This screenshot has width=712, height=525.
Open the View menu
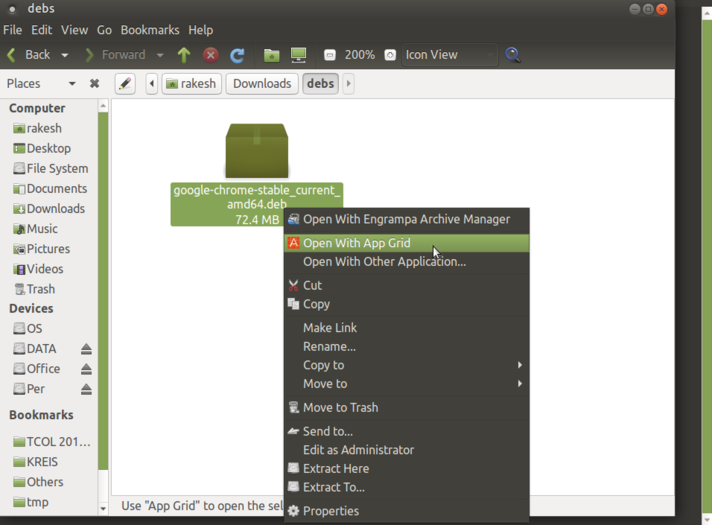(x=74, y=30)
